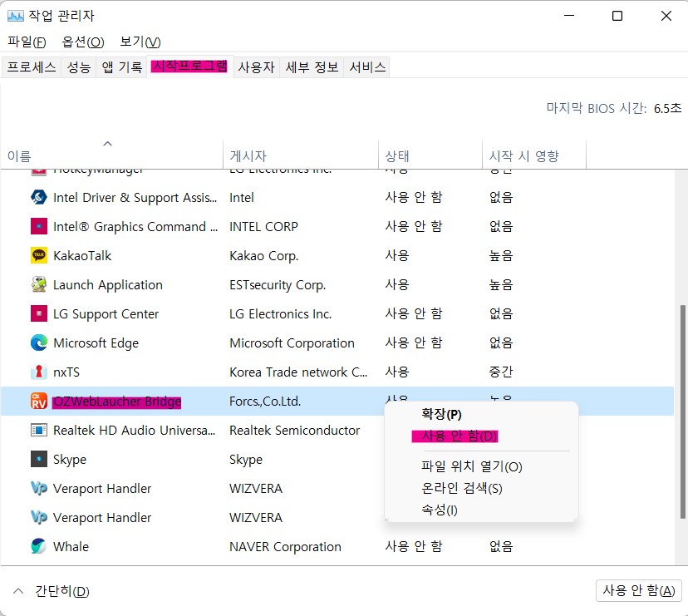Switch to the 앱 기록 tab
The width and height of the screenshot is (688, 616).
pyautogui.click(x=121, y=67)
